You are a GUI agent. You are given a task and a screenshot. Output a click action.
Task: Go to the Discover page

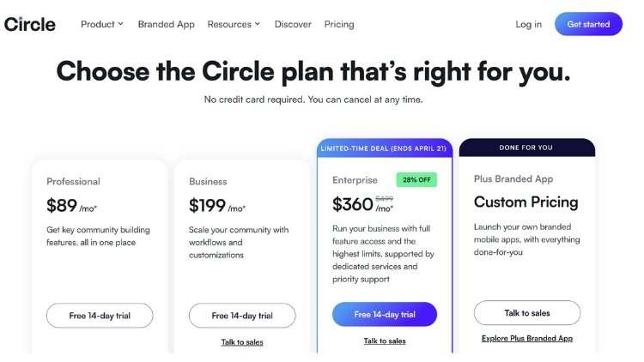coord(293,24)
